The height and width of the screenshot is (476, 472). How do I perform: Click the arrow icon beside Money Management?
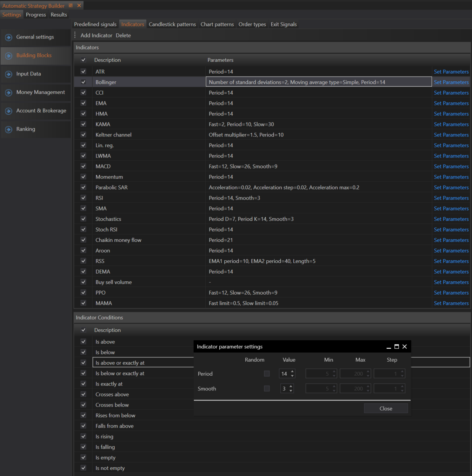pos(9,93)
